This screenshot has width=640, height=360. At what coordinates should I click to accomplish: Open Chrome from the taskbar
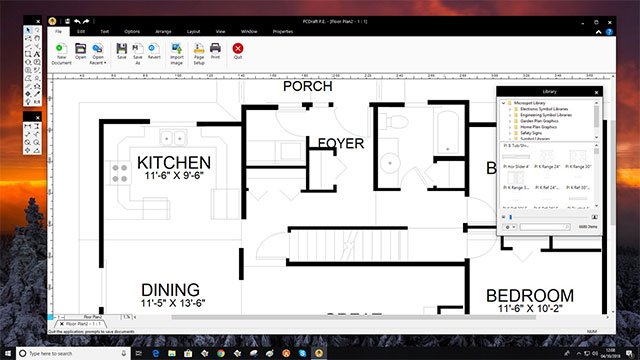pyautogui.click(x=221, y=353)
